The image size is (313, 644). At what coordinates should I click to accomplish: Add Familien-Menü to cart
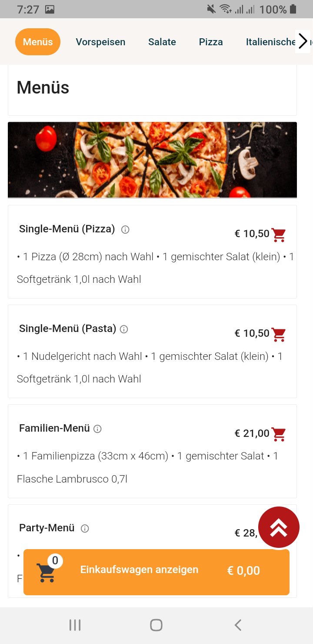278,434
